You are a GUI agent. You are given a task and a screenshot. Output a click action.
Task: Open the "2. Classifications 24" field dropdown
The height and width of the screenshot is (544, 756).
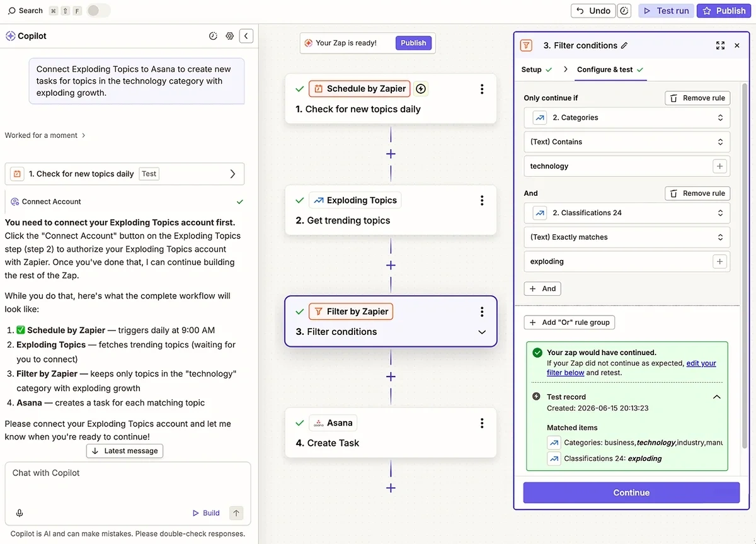(x=627, y=213)
